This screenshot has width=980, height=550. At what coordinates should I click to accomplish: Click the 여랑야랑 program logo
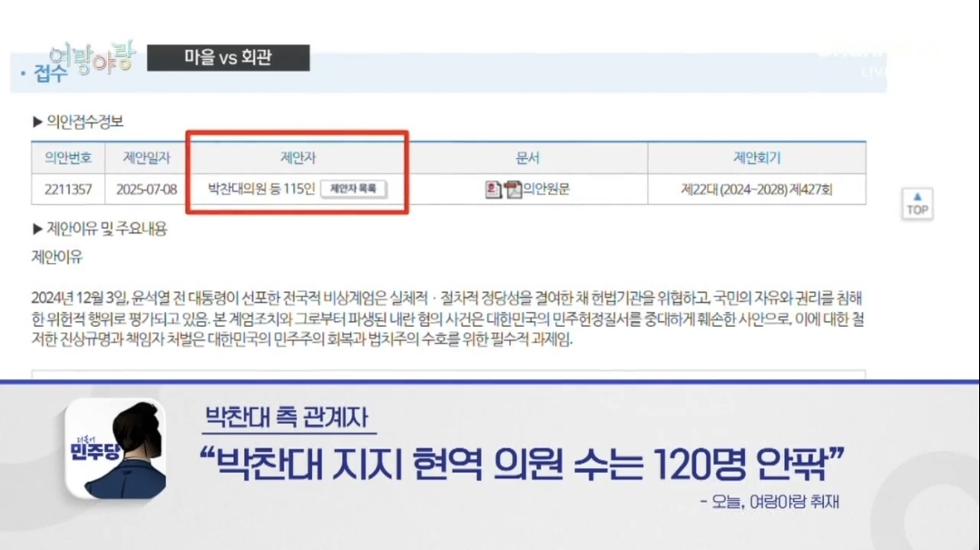tap(91, 58)
